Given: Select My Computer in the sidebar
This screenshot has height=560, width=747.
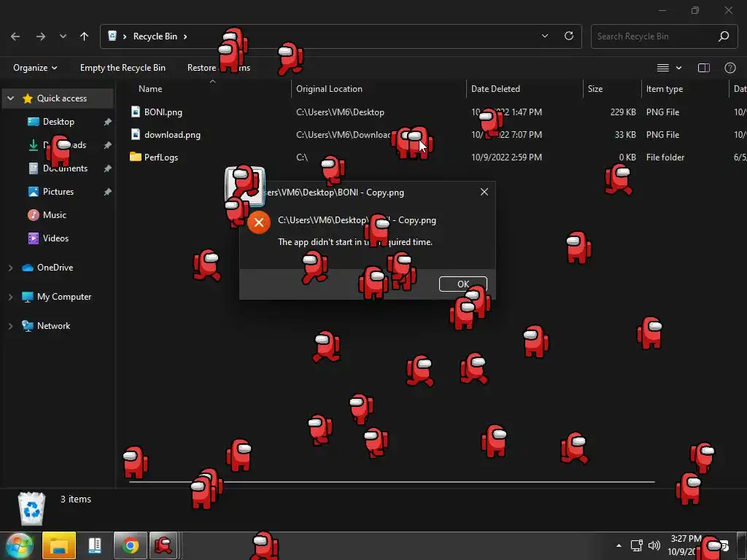Looking at the screenshot, I should (x=64, y=296).
